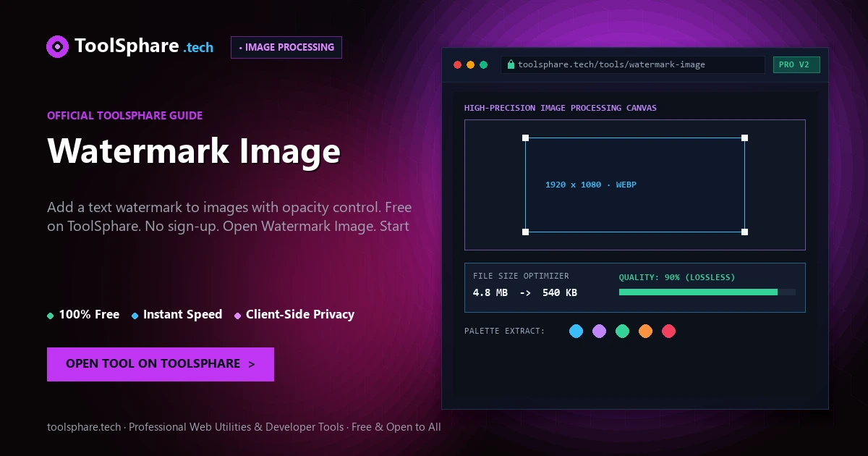Click the 4.8 MB -> 540 KB value

tap(525, 293)
